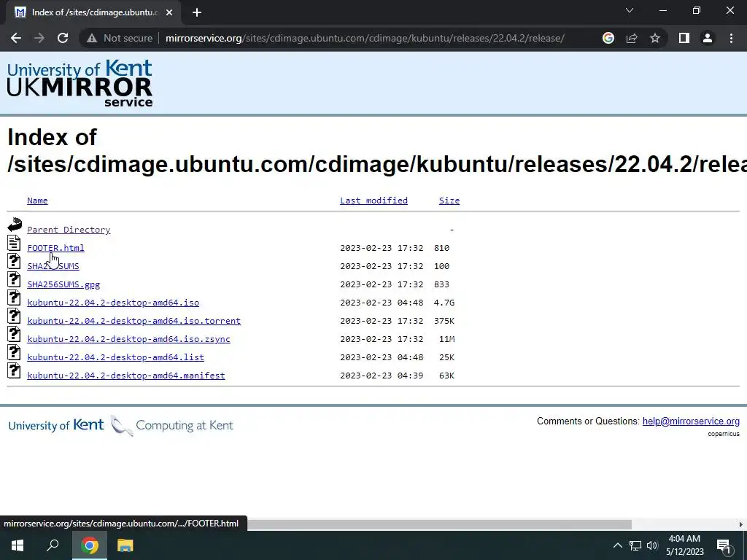The height and width of the screenshot is (560, 747).
Task: Click the document icon beside FOOTER.html
Action: pos(15,243)
